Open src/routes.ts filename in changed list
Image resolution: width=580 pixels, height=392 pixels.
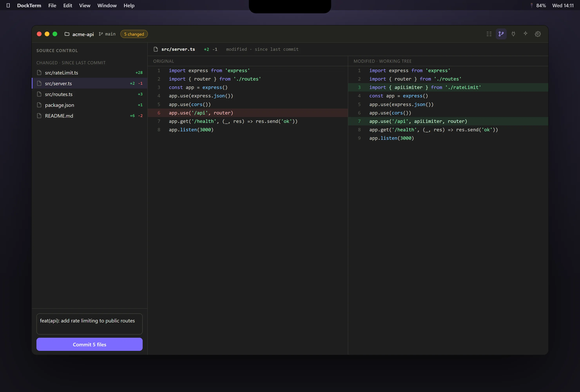pyautogui.click(x=59, y=94)
